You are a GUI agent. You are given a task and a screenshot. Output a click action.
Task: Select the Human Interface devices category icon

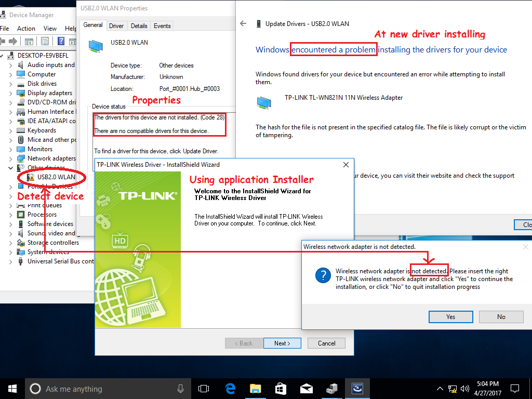[x=21, y=112]
